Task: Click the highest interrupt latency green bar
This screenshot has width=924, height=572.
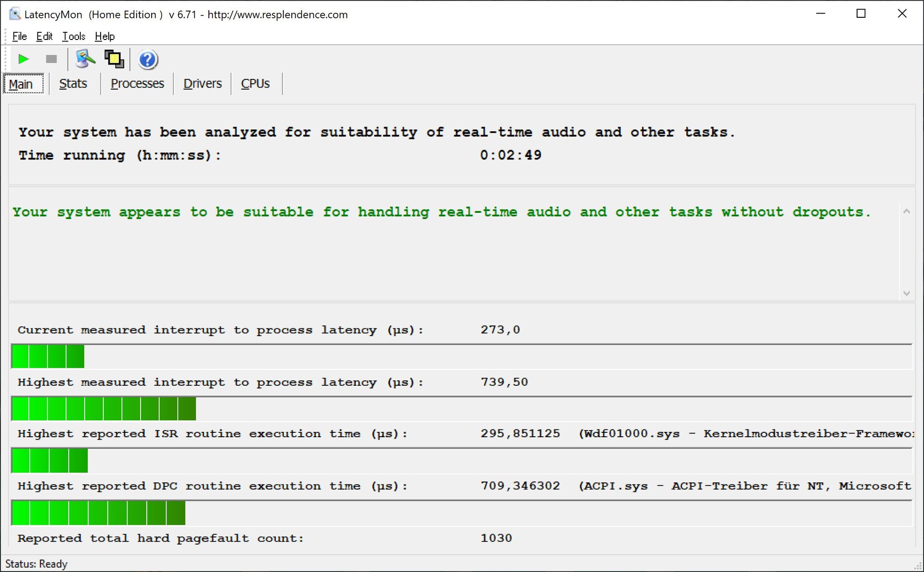Action: pyautogui.click(x=103, y=409)
